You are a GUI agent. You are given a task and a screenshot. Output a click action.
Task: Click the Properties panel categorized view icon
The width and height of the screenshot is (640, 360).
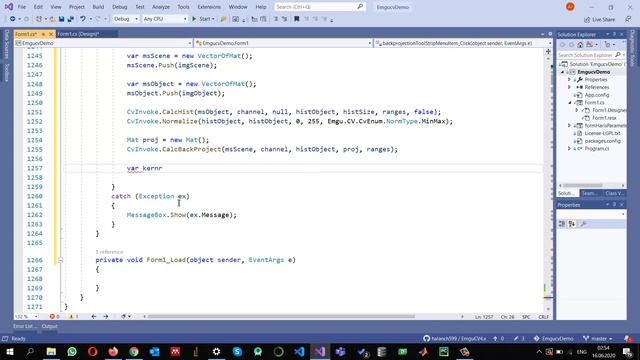click(562, 224)
